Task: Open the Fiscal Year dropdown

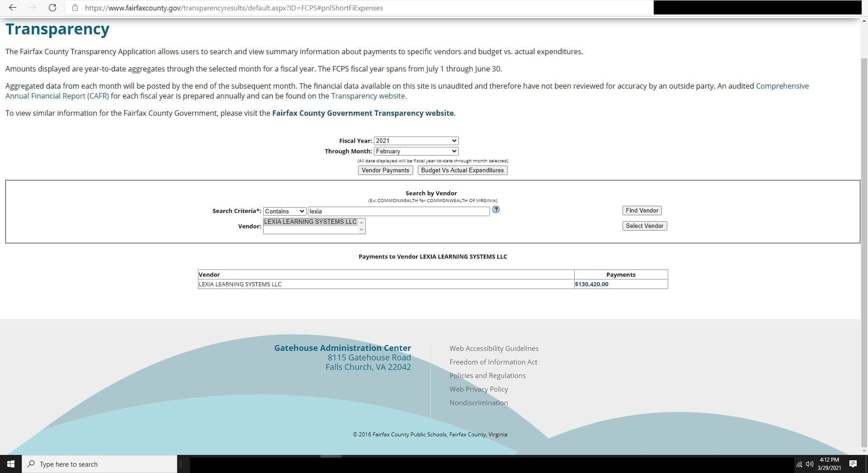Action: click(x=416, y=141)
